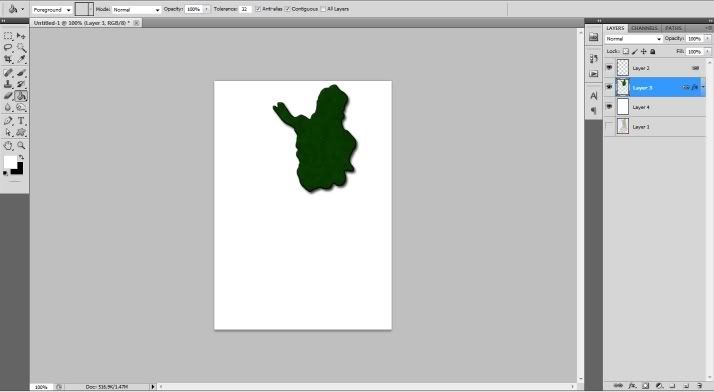Open the Actions panel icon

click(593, 73)
